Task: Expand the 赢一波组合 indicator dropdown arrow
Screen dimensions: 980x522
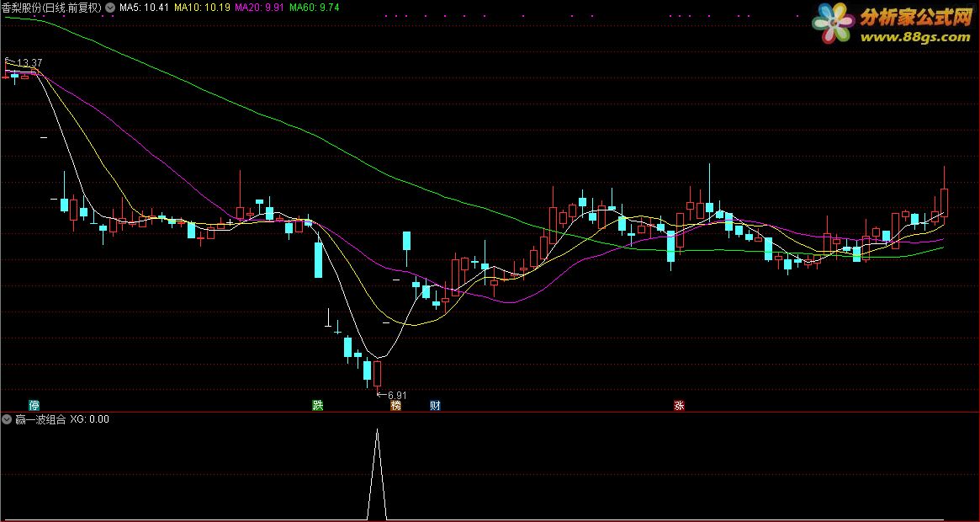Action: coord(8,419)
